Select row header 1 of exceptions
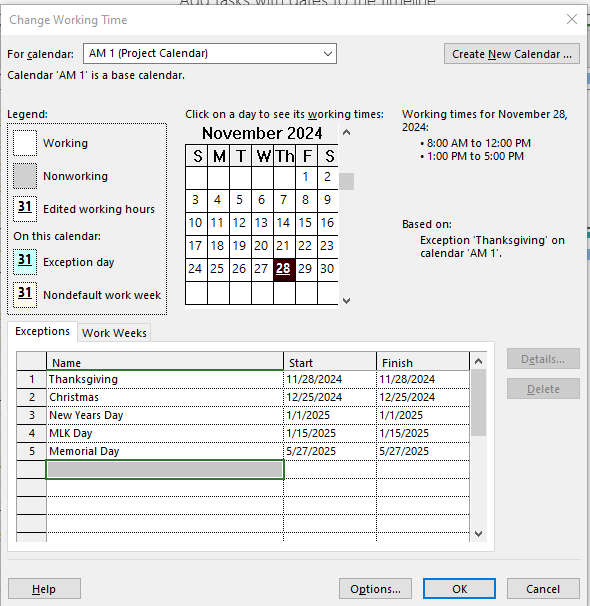Viewport: 590px width, 606px height. coord(32,379)
